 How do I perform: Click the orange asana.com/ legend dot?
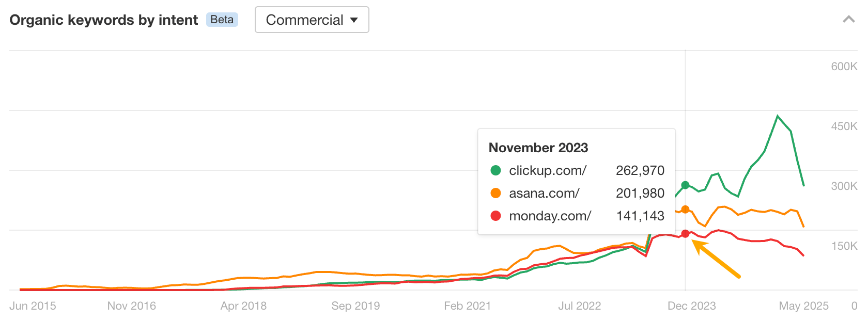pos(495,193)
